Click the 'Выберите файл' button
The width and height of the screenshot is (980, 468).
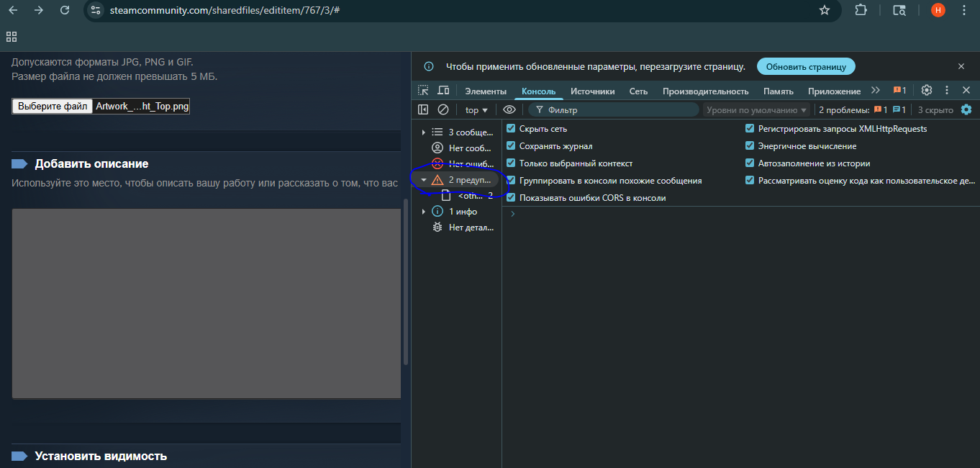tap(53, 107)
